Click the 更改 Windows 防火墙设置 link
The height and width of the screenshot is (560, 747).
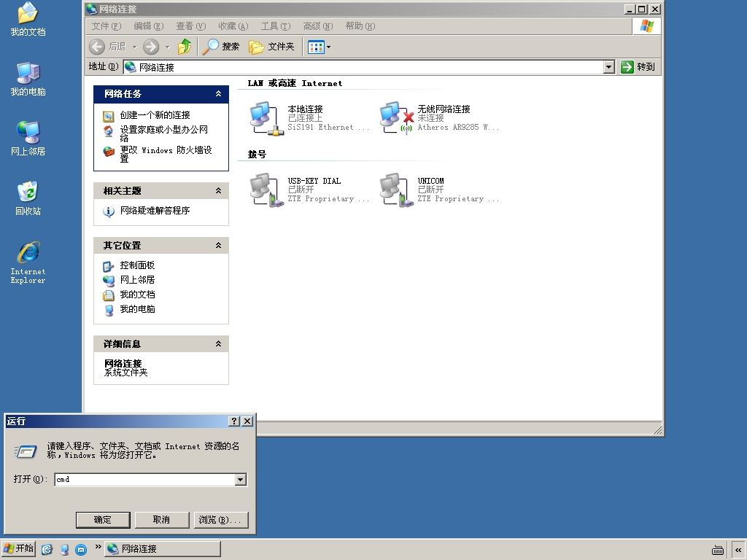pyautogui.click(x=166, y=155)
